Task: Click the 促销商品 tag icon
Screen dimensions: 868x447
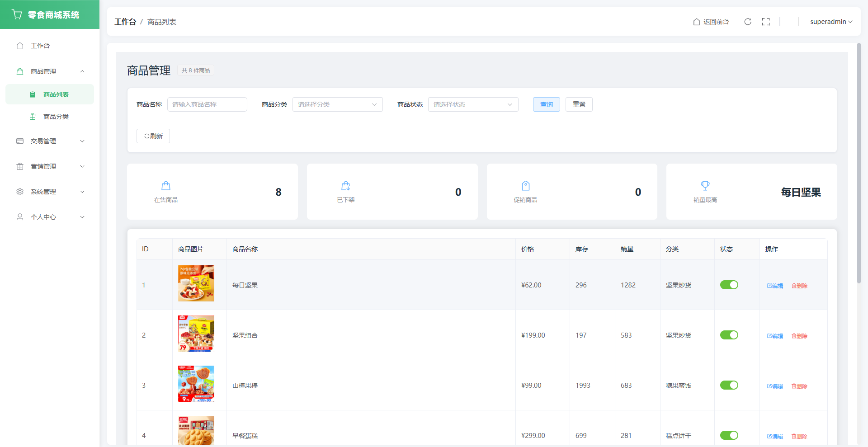Action: (x=525, y=186)
